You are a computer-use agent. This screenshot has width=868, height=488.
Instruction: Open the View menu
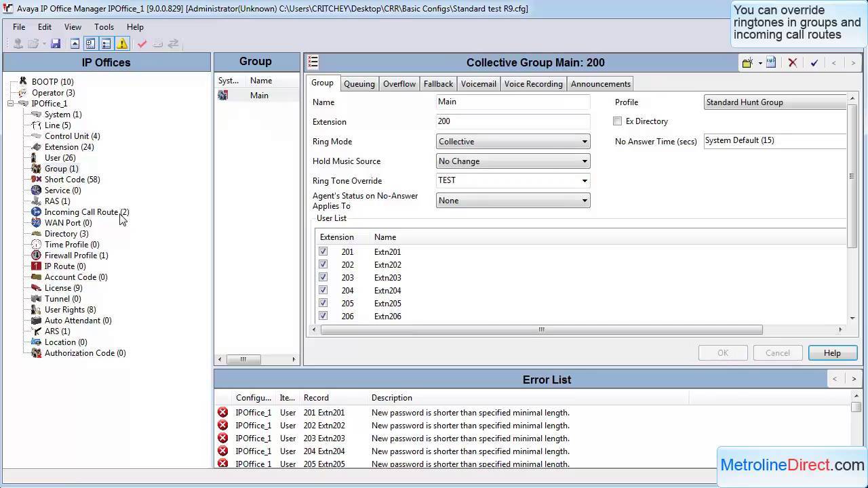(73, 27)
